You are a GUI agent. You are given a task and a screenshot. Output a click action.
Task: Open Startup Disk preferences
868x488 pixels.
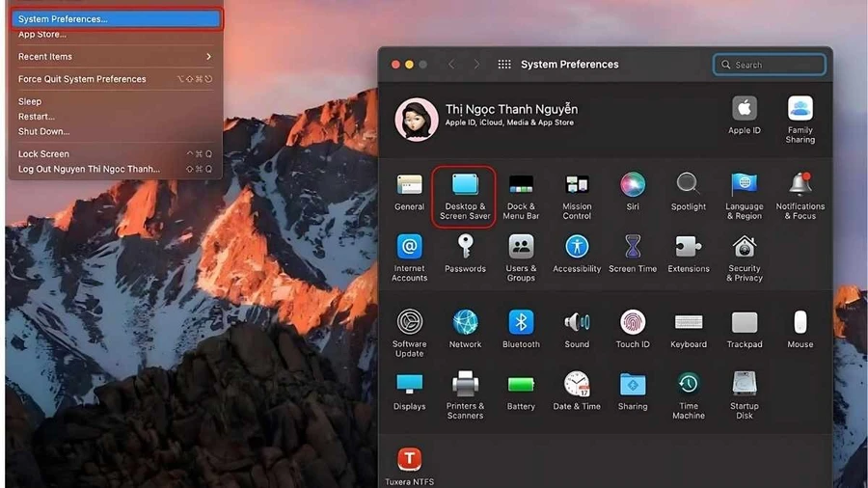[x=745, y=395]
